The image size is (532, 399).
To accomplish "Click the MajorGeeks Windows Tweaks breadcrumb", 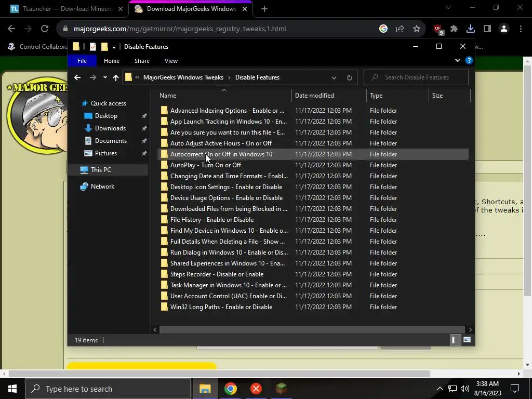I will click(x=183, y=77).
